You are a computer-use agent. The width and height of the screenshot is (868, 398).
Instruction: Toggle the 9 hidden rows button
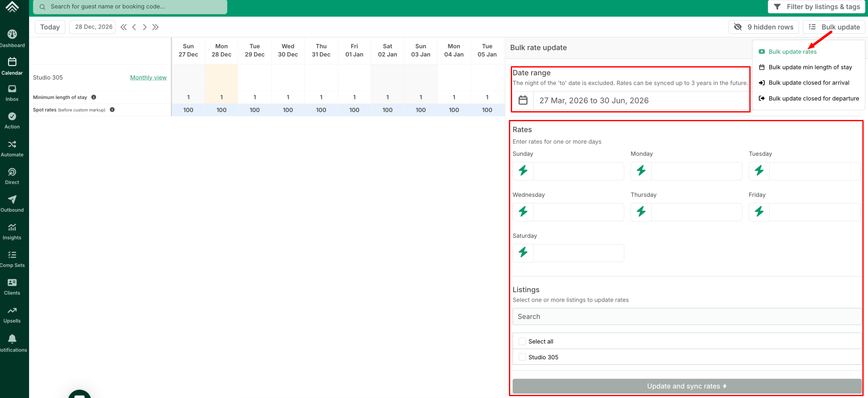[x=763, y=27]
